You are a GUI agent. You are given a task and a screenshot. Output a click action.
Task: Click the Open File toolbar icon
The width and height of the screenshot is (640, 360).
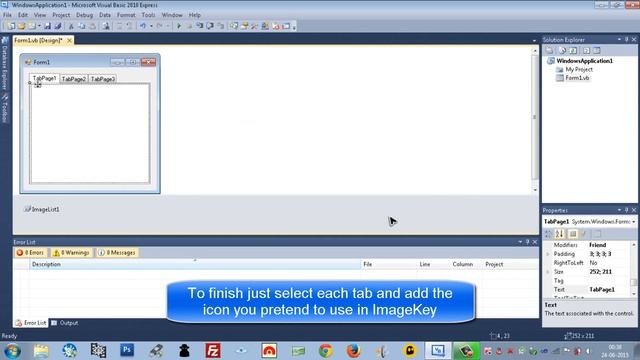21,26
